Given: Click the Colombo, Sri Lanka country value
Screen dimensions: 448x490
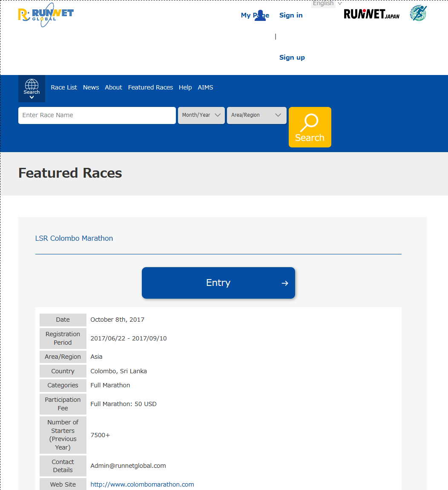Looking at the screenshot, I should click(x=118, y=371).
